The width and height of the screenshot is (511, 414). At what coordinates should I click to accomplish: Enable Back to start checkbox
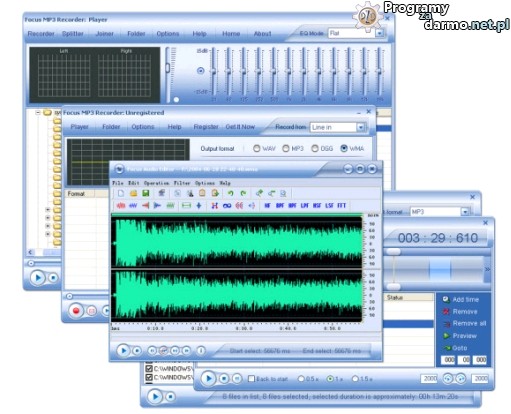[x=252, y=379]
